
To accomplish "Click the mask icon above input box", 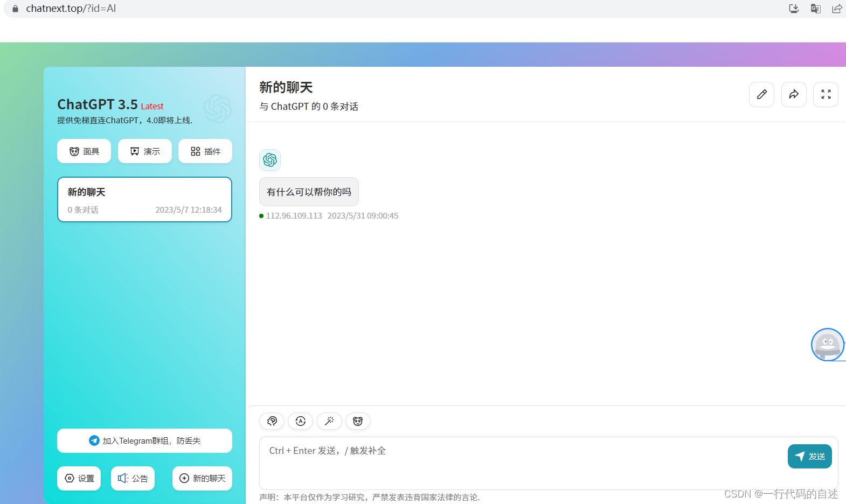I will point(358,421).
